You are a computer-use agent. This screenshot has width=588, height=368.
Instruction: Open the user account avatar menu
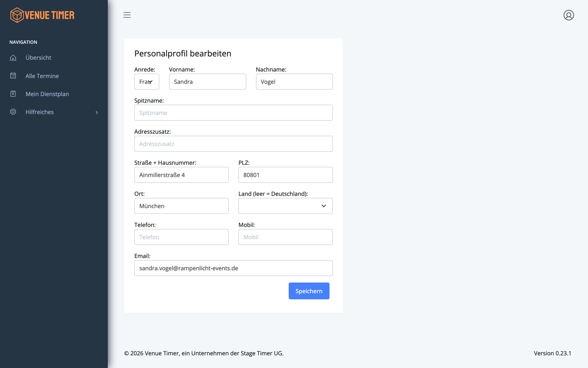pyautogui.click(x=569, y=15)
